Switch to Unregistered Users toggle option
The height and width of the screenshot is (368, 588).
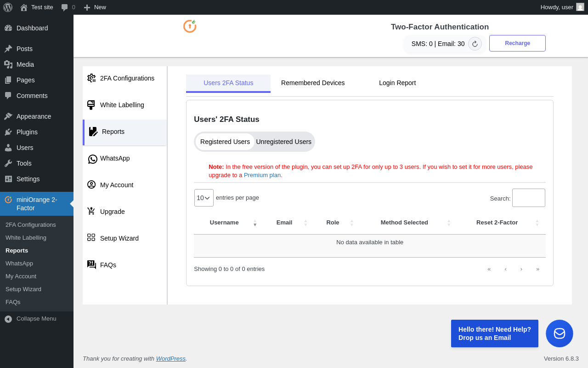point(283,142)
